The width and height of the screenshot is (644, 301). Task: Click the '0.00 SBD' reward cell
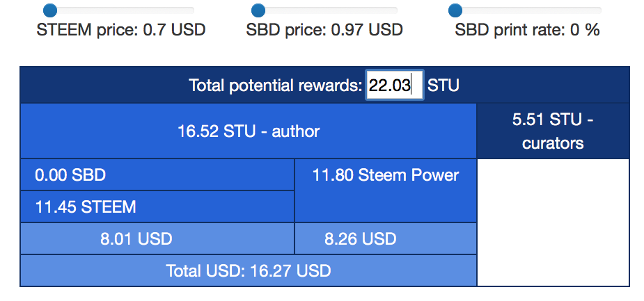click(157, 175)
